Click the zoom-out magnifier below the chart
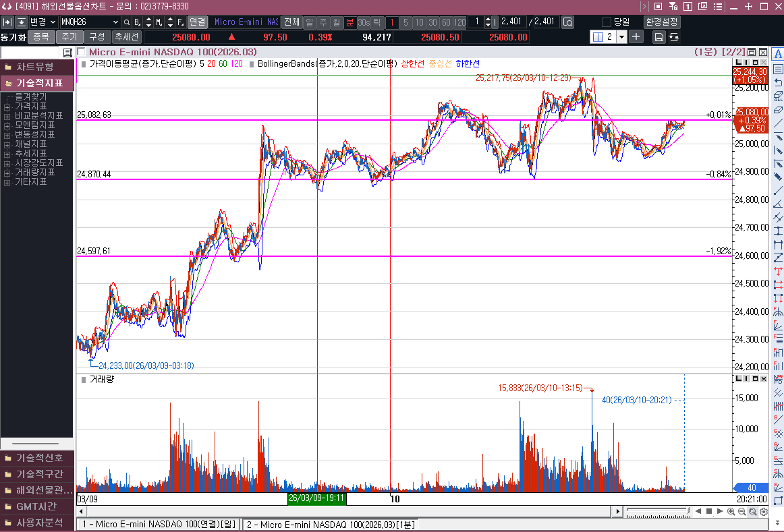This screenshot has width=784, height=532. [x=741, y=512]
